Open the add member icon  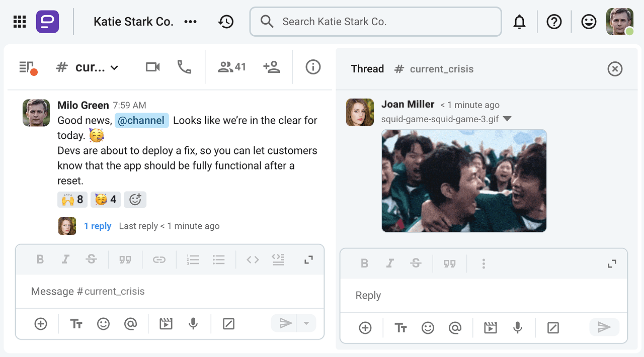click(x=271, y=67)
